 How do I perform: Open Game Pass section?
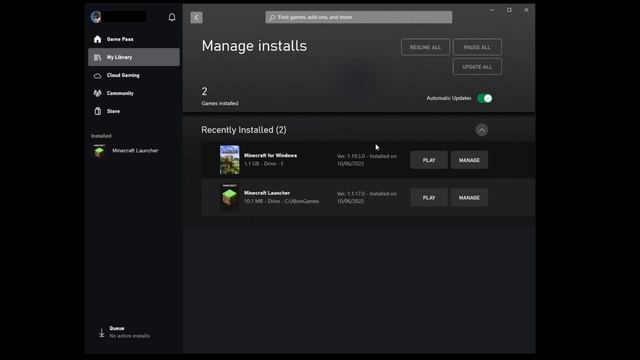(x=134, y=39)
